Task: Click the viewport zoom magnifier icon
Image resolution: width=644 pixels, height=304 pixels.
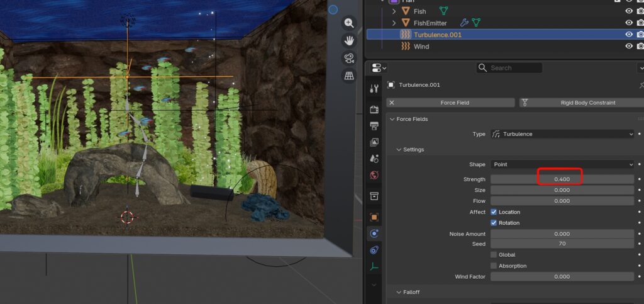Action: [349, 23]
